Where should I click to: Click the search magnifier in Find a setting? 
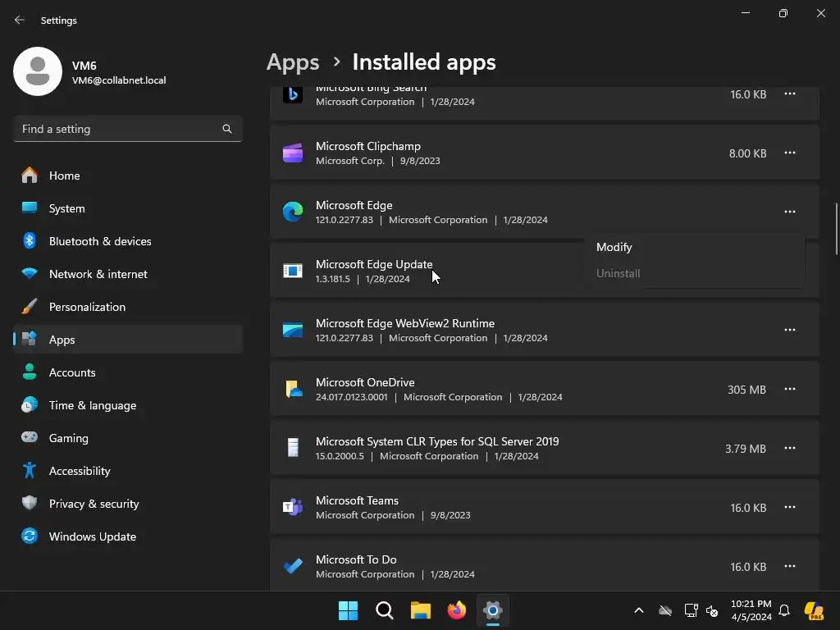pos(227,129)
